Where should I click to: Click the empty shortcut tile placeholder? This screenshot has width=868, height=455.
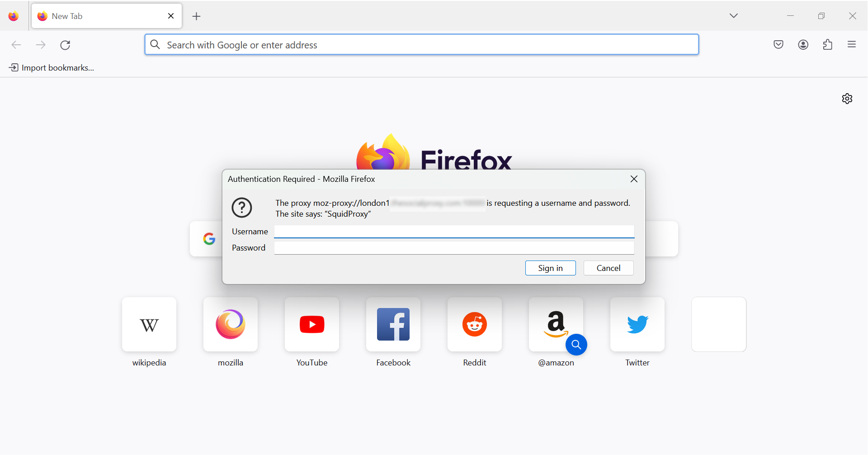point(719,324)
